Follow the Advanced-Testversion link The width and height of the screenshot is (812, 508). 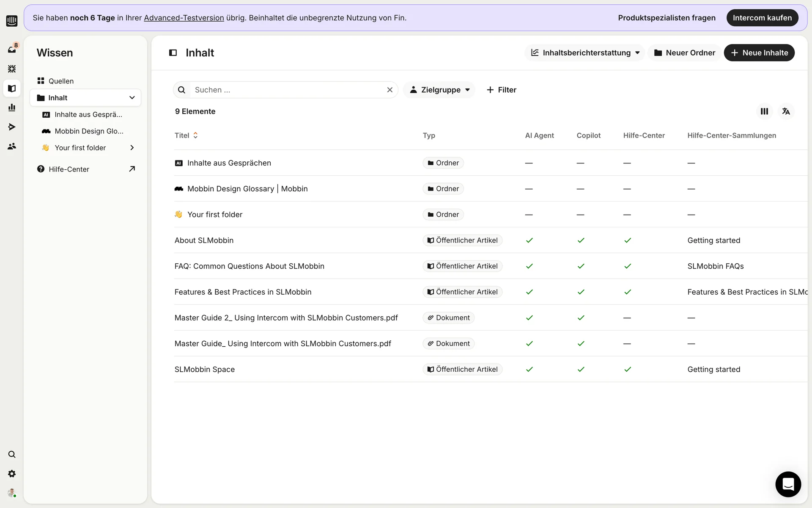184,18
